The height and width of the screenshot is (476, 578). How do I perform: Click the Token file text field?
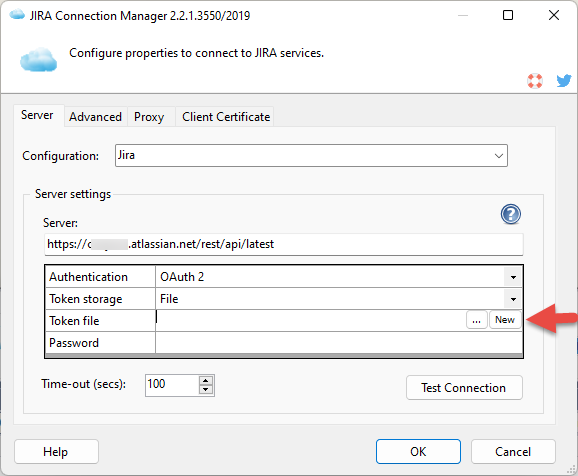point(310,320)
